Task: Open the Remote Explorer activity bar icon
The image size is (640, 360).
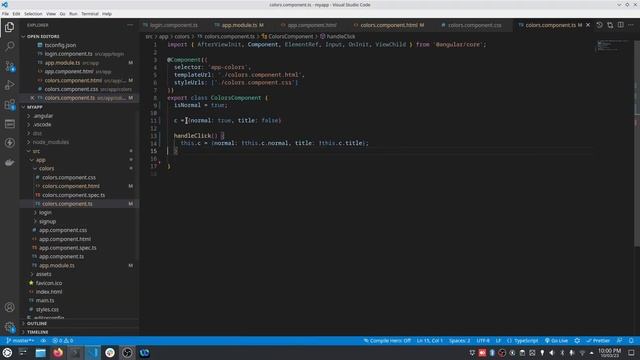Action: pos(9,124)
